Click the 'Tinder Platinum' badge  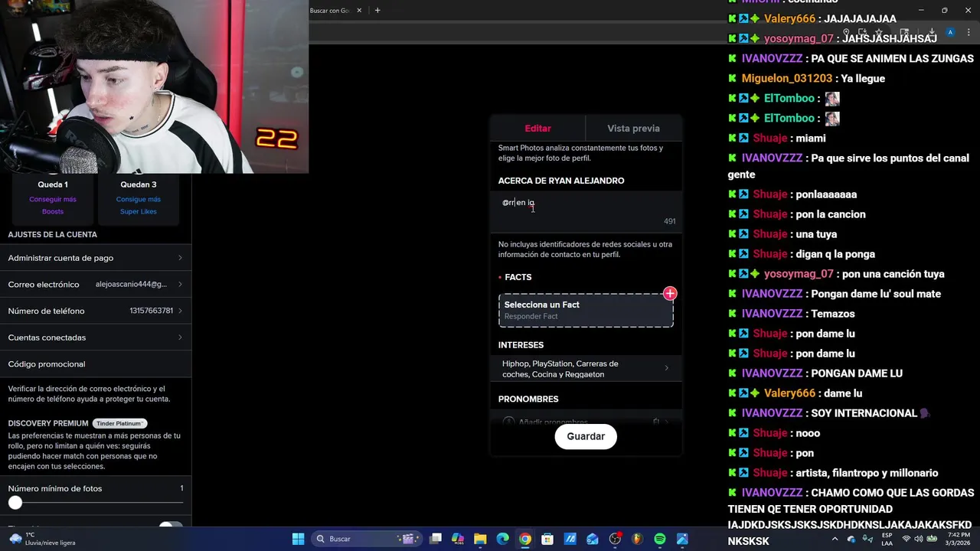click(x=119, y=423)
